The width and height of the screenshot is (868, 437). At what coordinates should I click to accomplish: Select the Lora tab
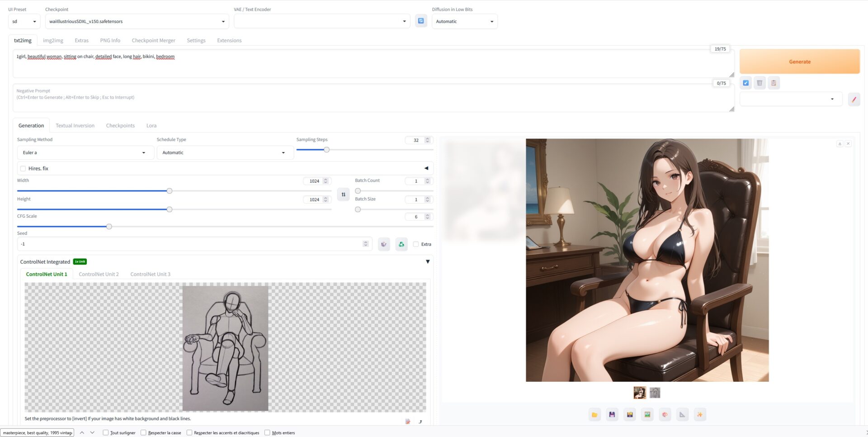tap(151, 125)
